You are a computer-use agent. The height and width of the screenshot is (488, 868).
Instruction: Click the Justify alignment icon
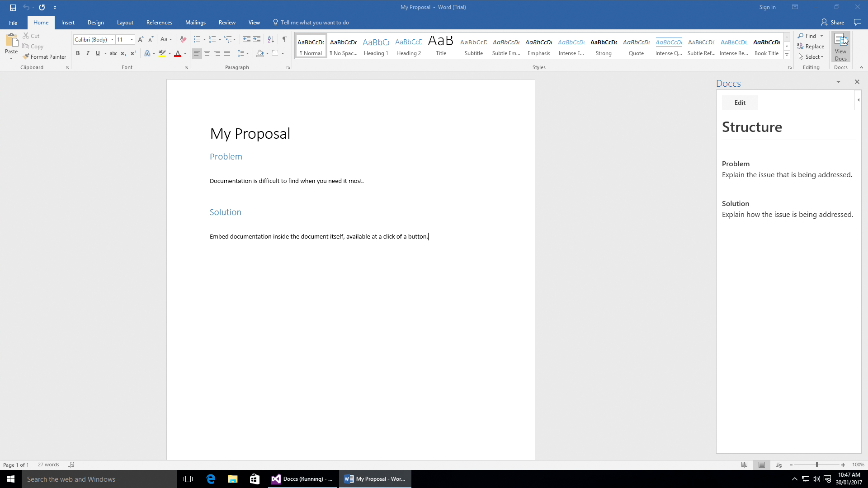tap(227, 53)
